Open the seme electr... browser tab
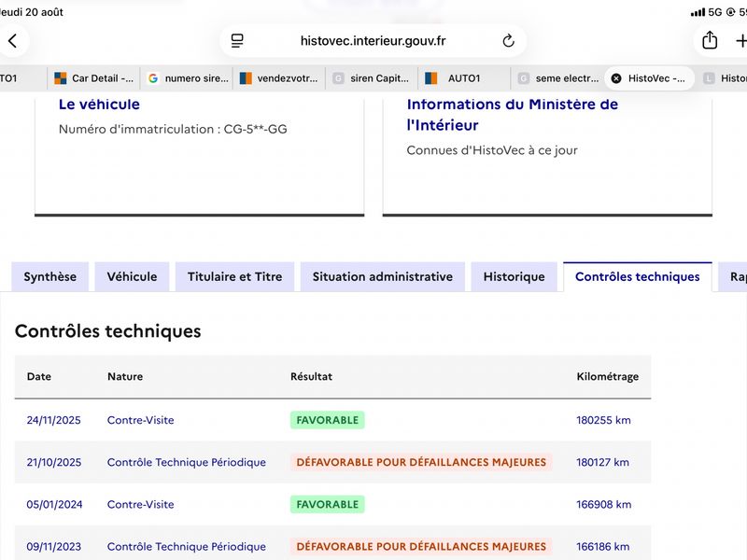 tap(557, 78)
